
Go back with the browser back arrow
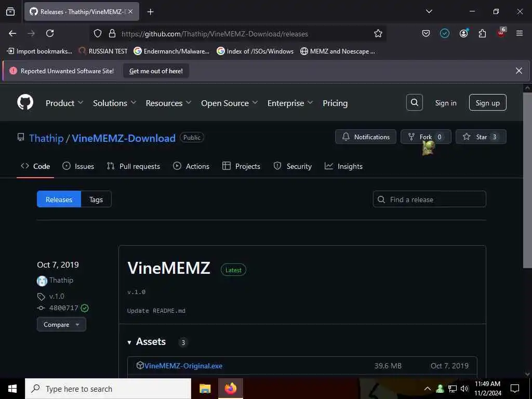[x=12, y=33]
